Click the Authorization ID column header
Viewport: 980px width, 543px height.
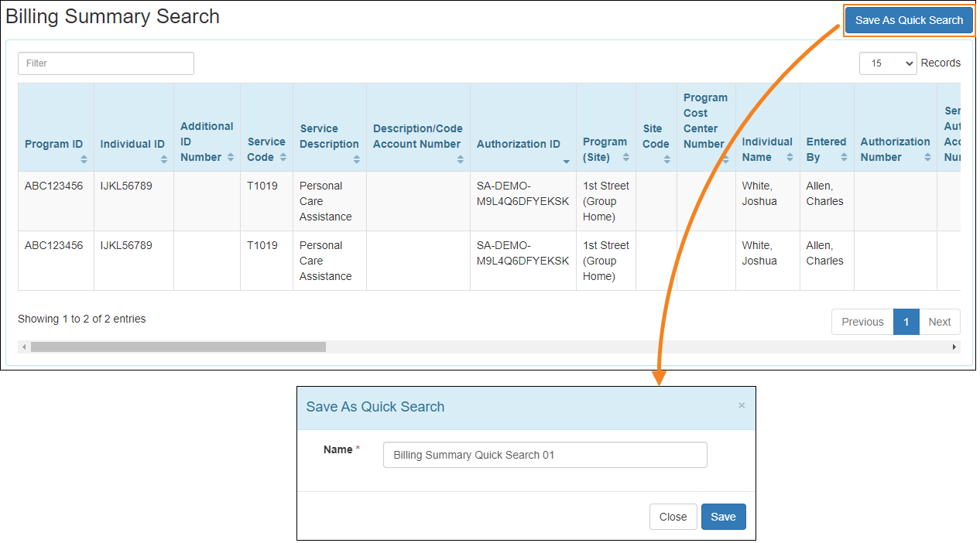tap(523, 128)
